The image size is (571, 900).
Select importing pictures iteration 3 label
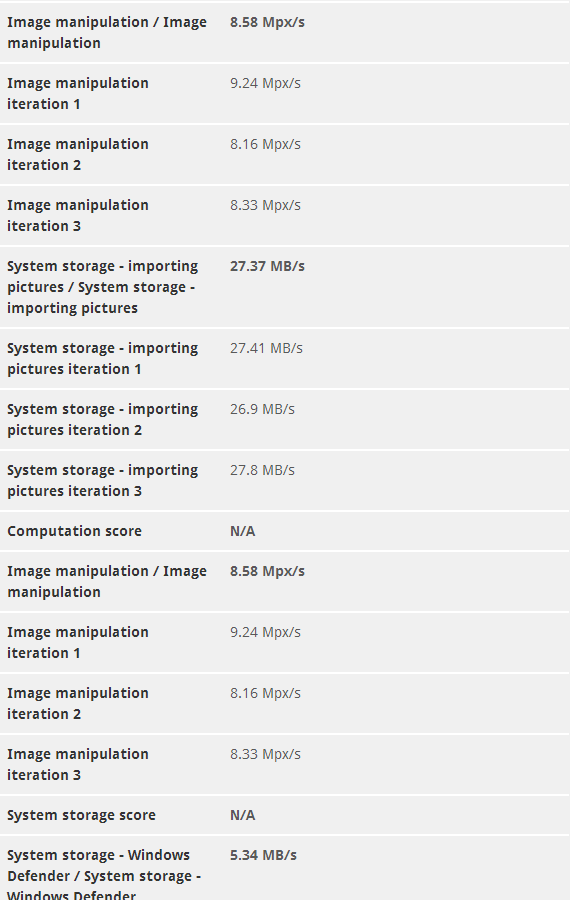coord(103,480)
